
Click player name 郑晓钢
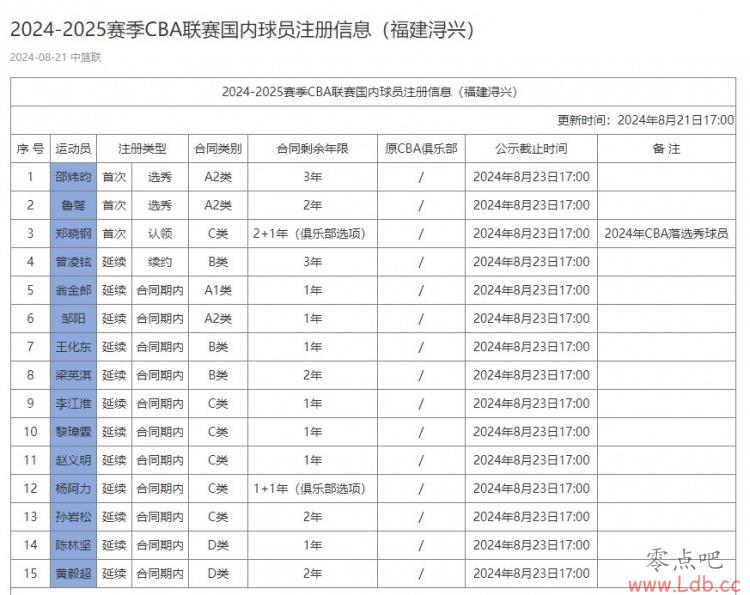tap(73, 233)
